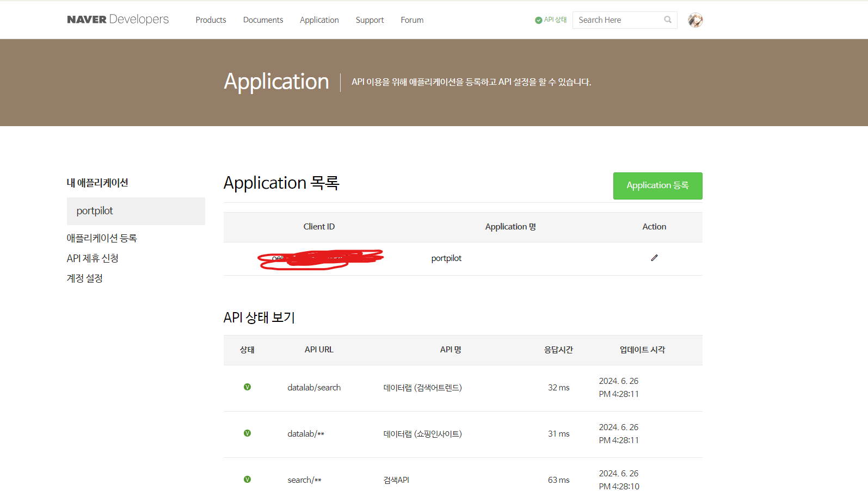The width and height of the screenshot is (868, 491).
Task: Click the green API status check icon
Action: coord(538,20)
